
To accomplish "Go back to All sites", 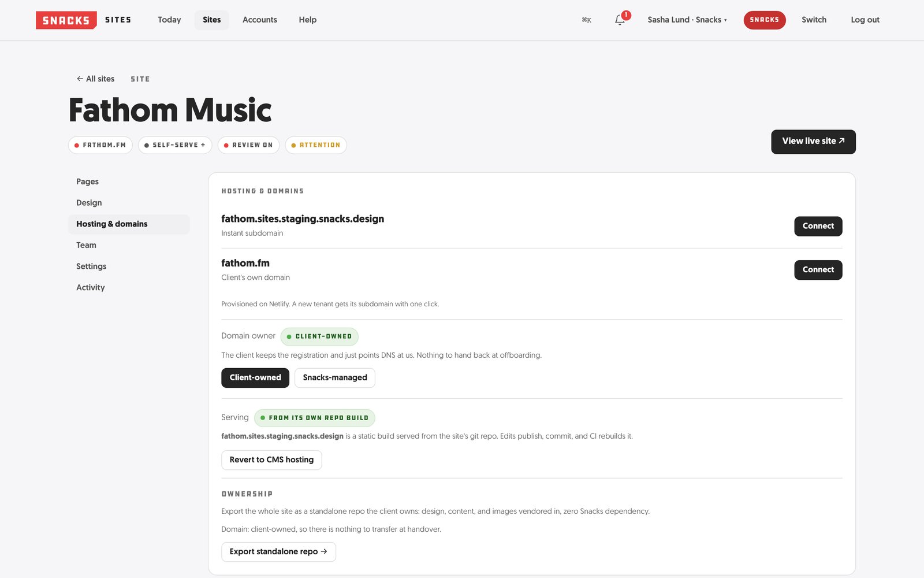I will pos(95,79).
